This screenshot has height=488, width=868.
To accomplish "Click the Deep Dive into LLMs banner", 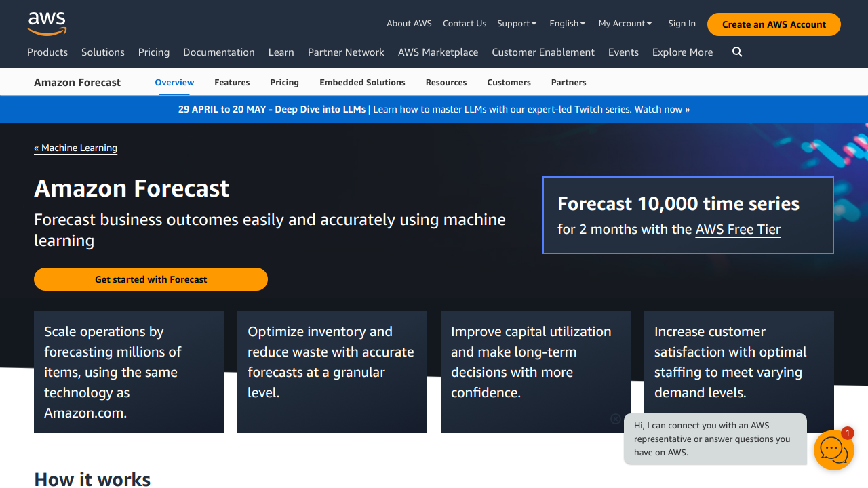I will [x=434, y=109].
